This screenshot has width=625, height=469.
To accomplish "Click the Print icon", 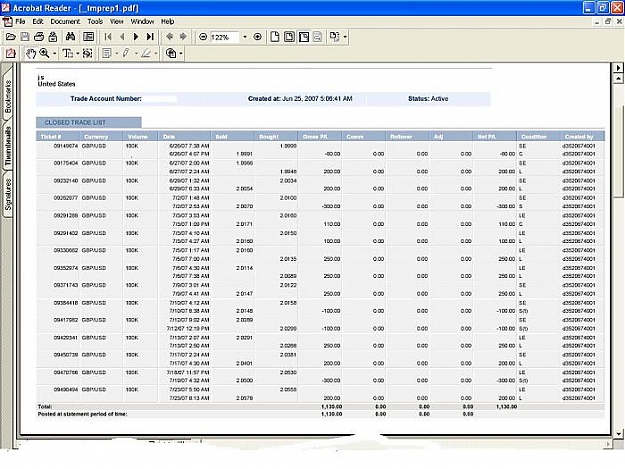I will 39,37.
